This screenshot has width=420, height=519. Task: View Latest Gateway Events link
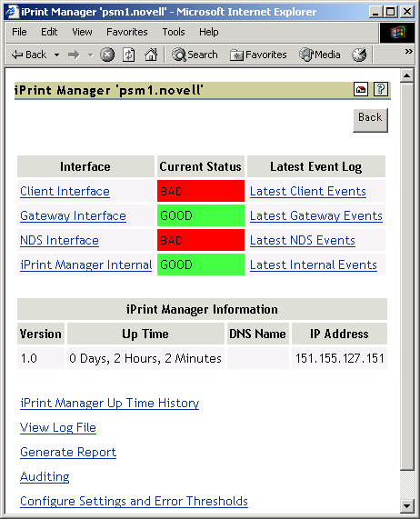pyautogui.click(x=316, y=215)
